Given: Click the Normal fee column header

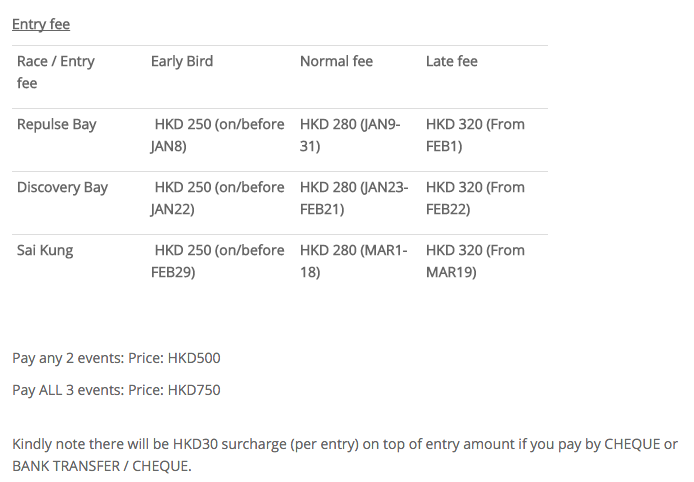Looking at the screenshot, I should click(336, 61).
